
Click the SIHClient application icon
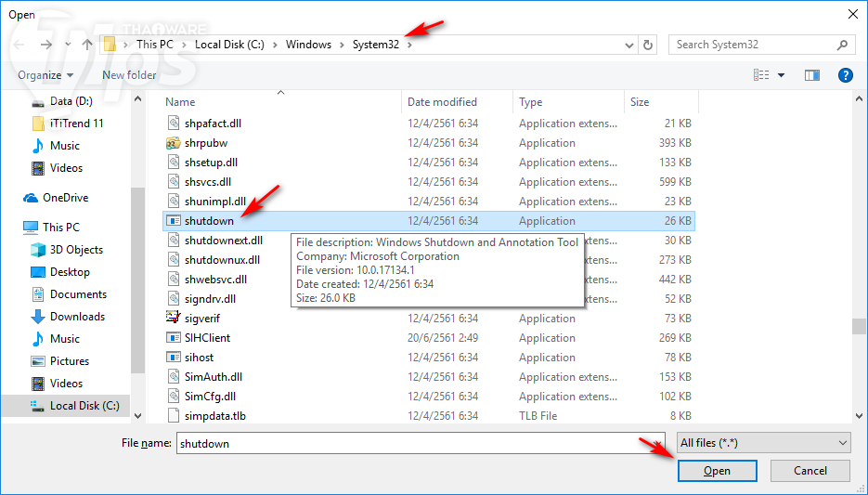point(174,338)
